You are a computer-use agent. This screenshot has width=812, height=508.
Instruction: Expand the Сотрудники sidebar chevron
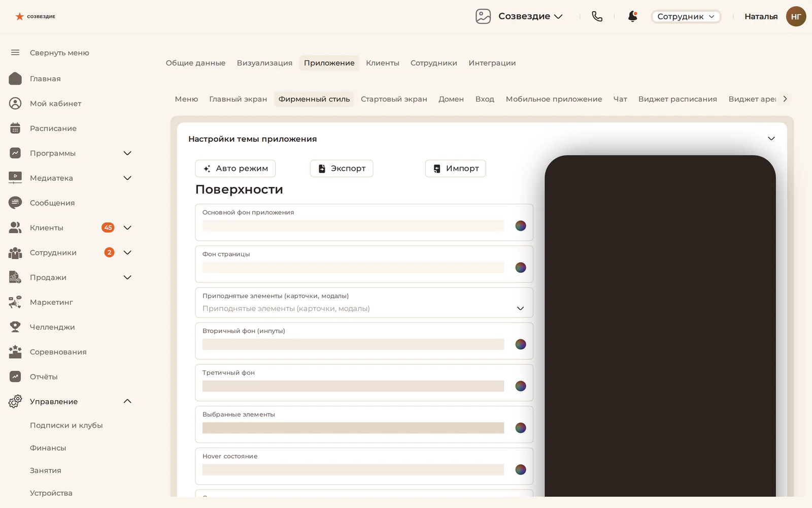(x=127, y=252)
